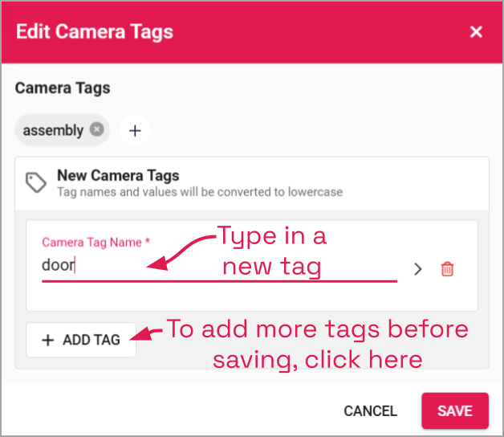The height and width of the screenshot is (437, 504).
Task: Close the Edit Camera Tags dialog
Action: click(476, 31)
